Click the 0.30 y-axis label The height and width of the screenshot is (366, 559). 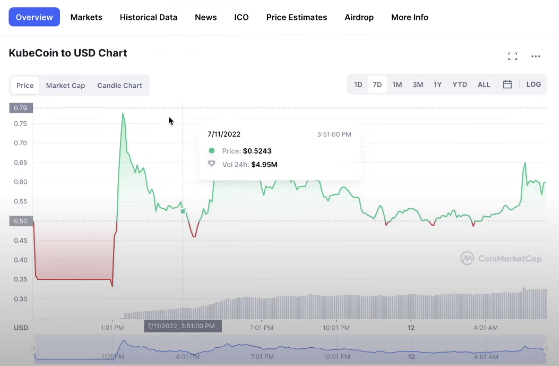coord(20,299)
